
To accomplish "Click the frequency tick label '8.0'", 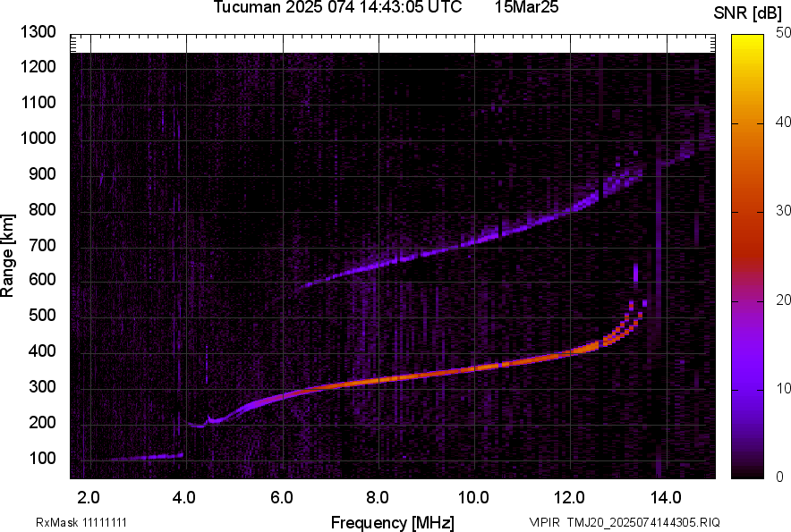I will point(378,498).
